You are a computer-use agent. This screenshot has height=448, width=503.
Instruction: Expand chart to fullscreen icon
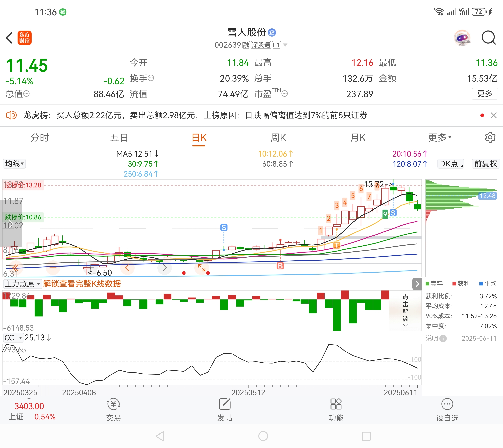(x=202, y=268)
